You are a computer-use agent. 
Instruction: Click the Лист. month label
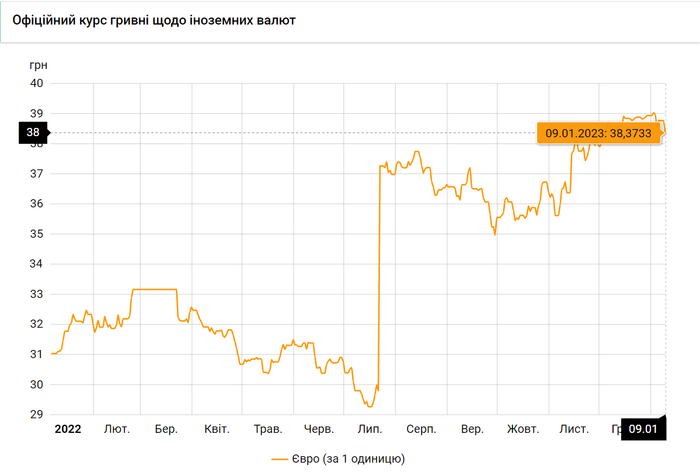pyautogui.click(x=574, y=429)
